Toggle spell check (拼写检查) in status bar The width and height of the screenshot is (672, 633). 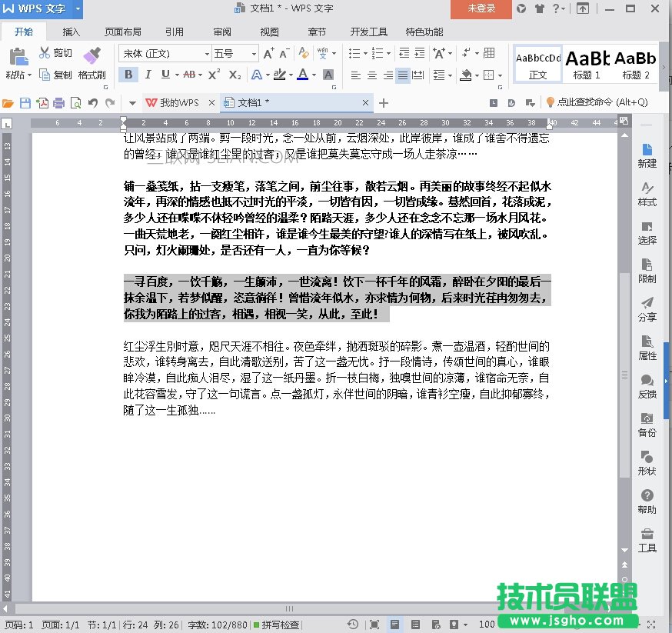tap(277, 625)
